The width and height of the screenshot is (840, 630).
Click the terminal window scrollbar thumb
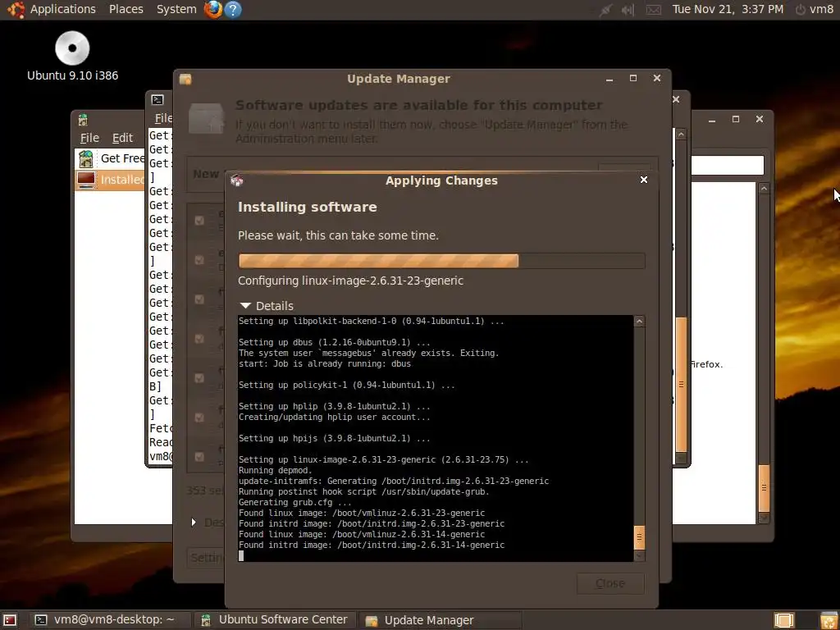pos(681,385)
